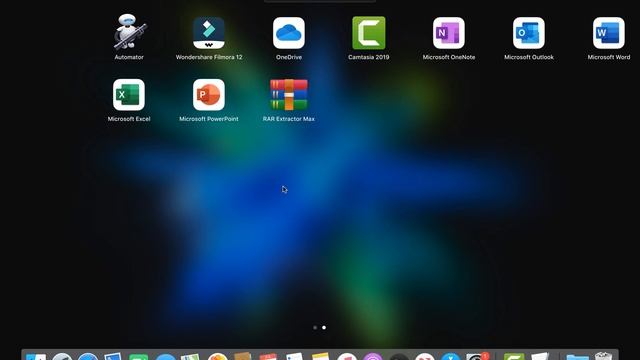Launch Microsoft Excel
Image resolution: width=640 pixels, height=360 pixels.
[129, 95]
